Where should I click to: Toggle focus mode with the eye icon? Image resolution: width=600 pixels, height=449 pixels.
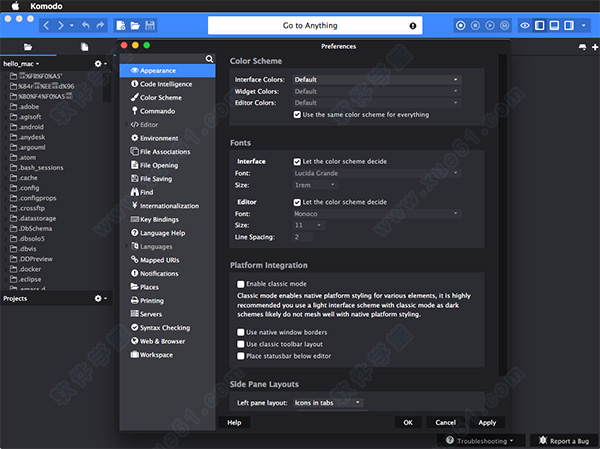[x=525, y=26]
